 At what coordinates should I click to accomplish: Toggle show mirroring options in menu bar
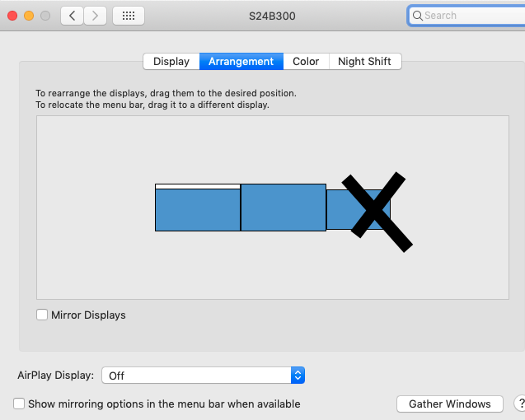pos(19,404)
